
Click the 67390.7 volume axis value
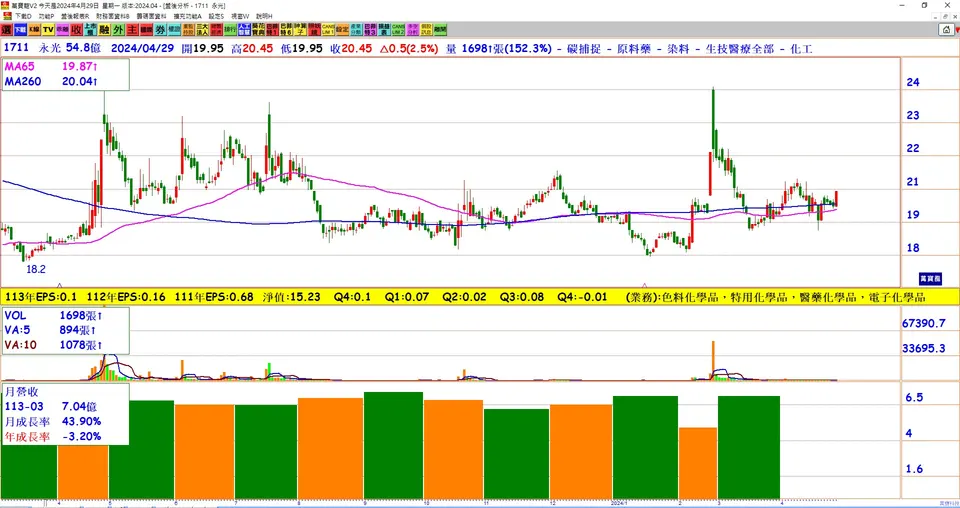pyautogui.click(x=924, y=323)
